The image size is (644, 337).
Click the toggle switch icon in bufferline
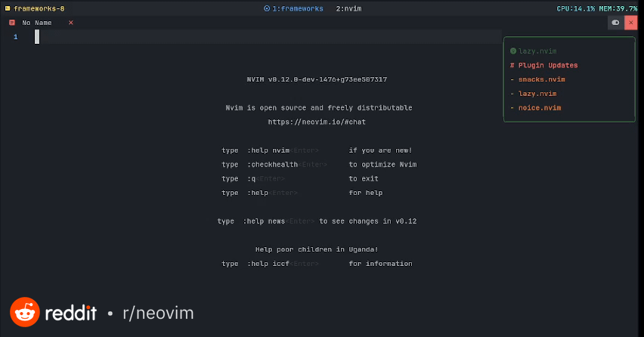[x=615, y=23]
